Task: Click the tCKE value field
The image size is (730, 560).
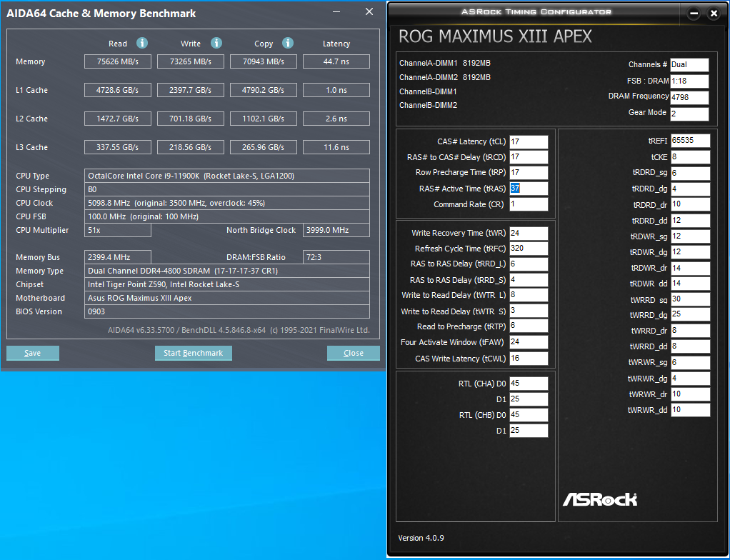Action: tap(690, 157)
